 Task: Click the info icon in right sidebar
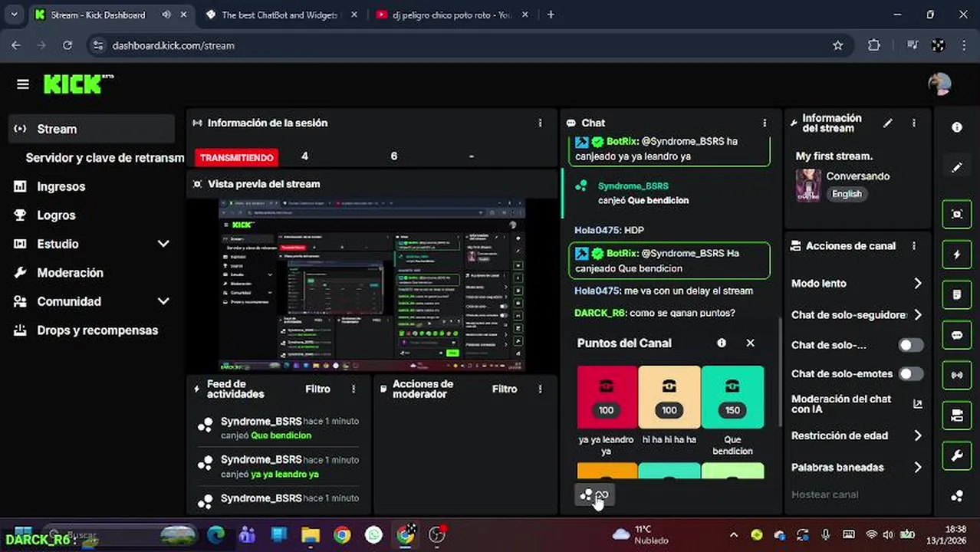[x=957, y=128]
